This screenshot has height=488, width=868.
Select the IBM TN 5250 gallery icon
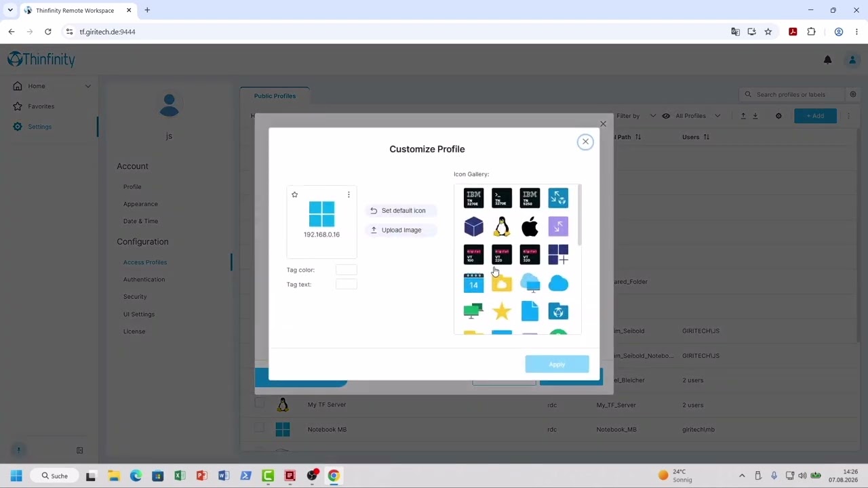(x=530, y=198)
